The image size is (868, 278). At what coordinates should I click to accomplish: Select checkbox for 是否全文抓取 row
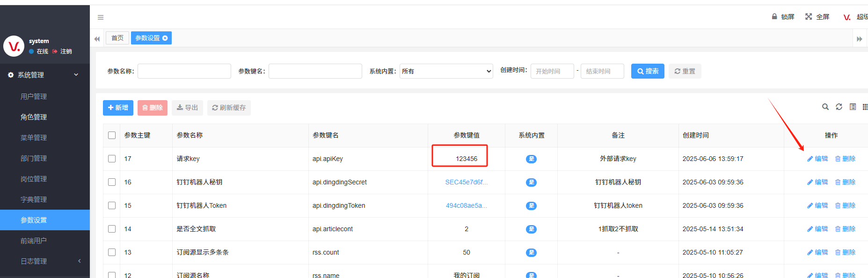[x=112, y=229]
